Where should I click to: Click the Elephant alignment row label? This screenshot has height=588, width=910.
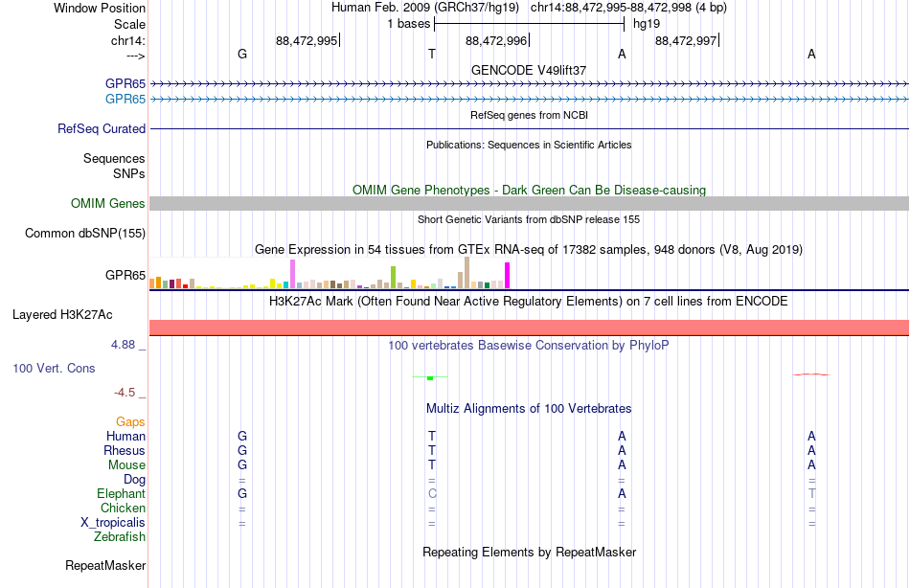click(122, 493)
